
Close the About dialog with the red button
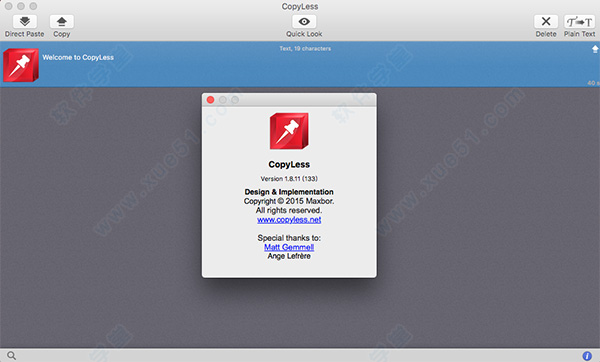coord(210,100)
